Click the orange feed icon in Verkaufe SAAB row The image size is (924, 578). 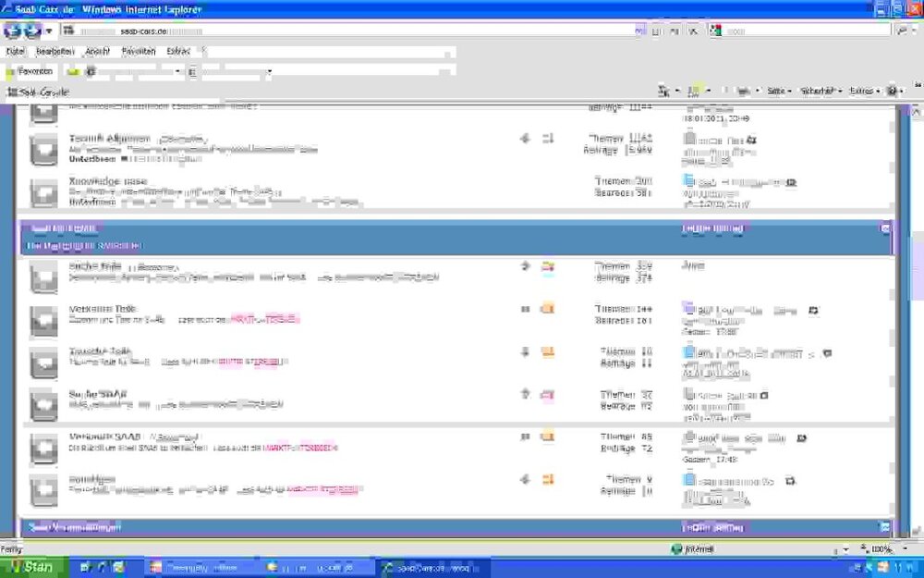tap(547, 437)
